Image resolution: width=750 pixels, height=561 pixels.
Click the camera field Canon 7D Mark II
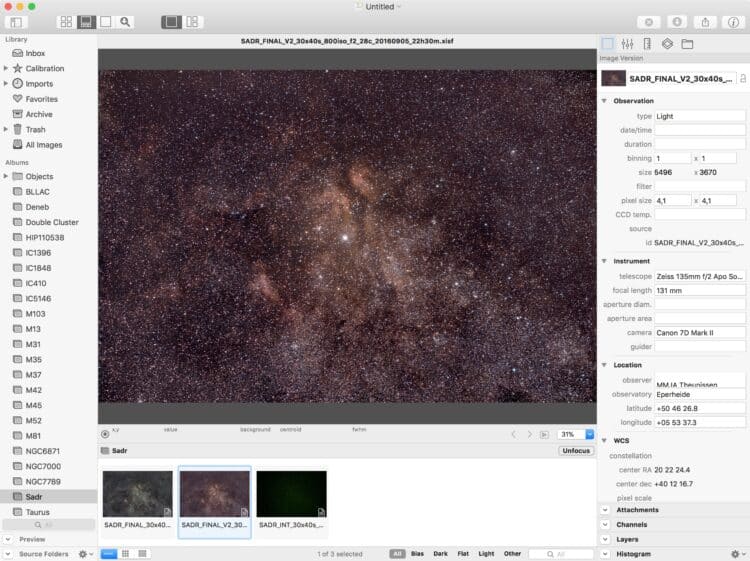click(700, 332)
